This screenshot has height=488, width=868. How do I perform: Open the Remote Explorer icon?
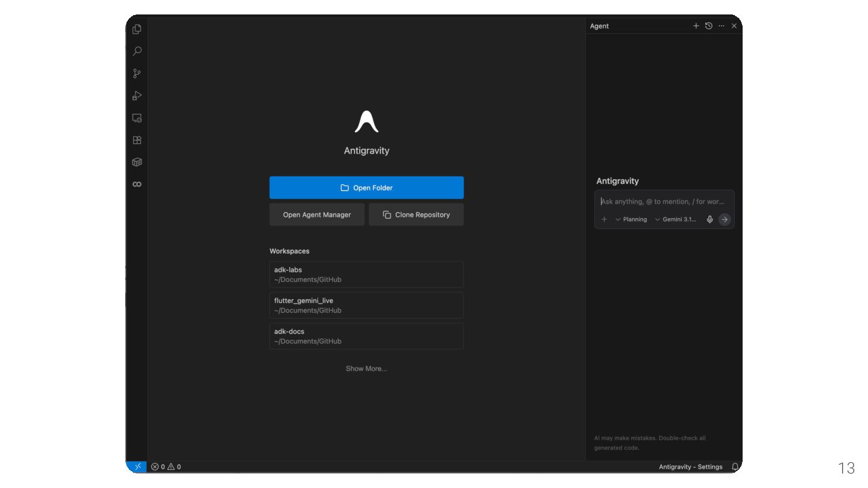click(137, 118)
